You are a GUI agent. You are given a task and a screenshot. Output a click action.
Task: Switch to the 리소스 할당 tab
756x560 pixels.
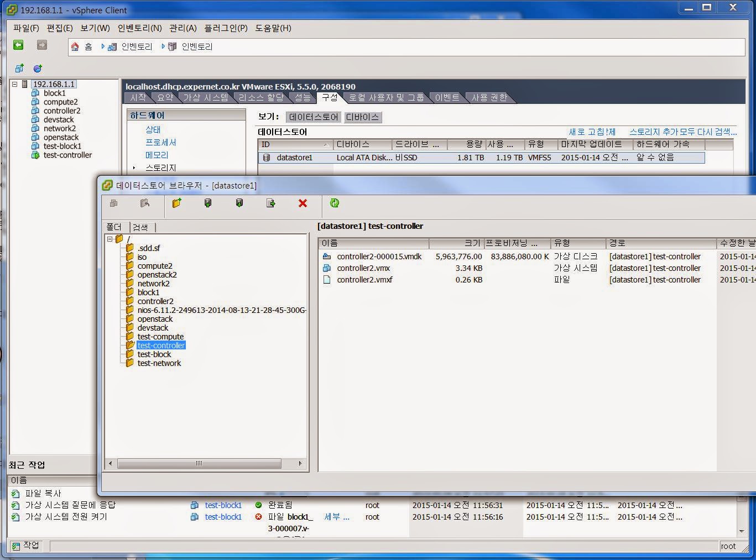[261, 98]
